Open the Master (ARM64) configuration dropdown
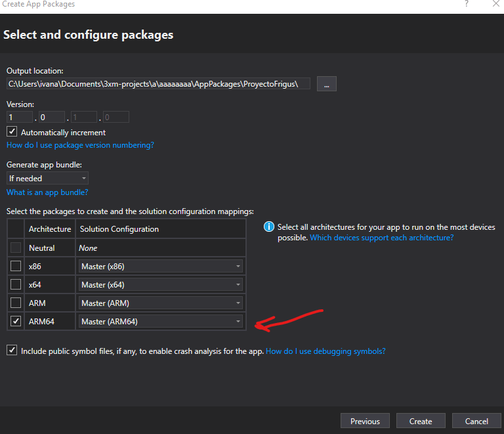504x434 pixels. click(x=161, y=321)
